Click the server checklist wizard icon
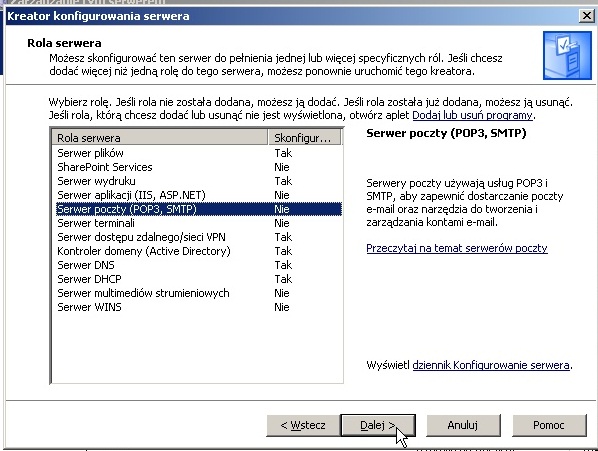 tap(567, 56)
